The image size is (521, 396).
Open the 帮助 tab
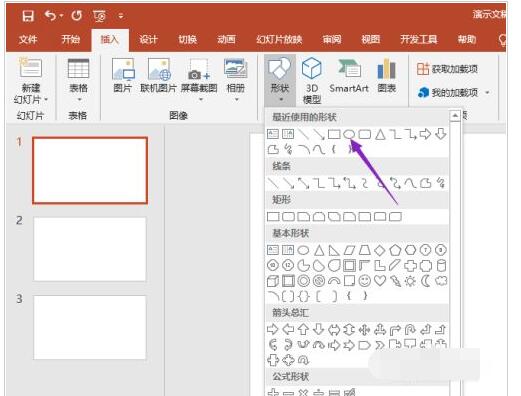(467, 39)
